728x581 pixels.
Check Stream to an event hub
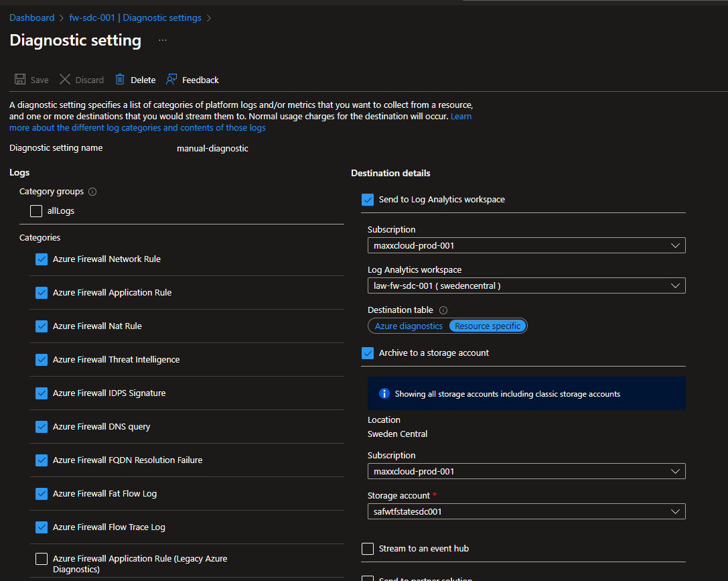coord(368,549)
